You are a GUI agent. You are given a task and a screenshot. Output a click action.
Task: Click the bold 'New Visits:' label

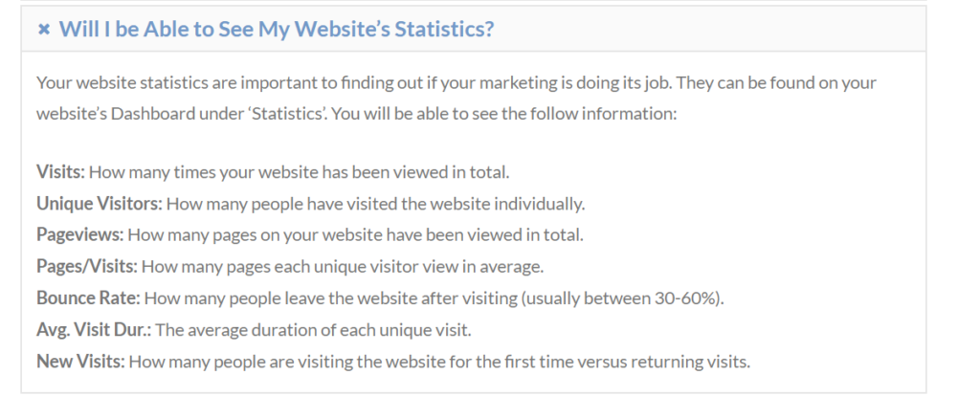coord(80,362)
